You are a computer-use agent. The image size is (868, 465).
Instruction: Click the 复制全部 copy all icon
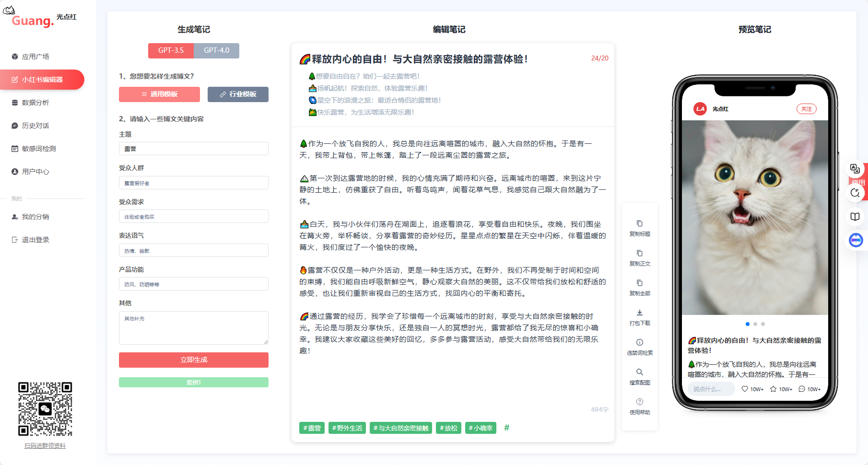(x=639, y=283)
